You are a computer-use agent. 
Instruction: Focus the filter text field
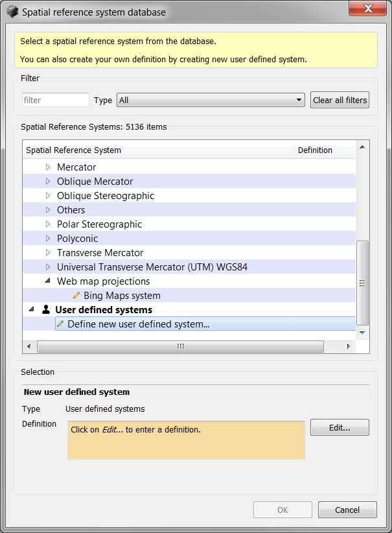tap(56, 100)
